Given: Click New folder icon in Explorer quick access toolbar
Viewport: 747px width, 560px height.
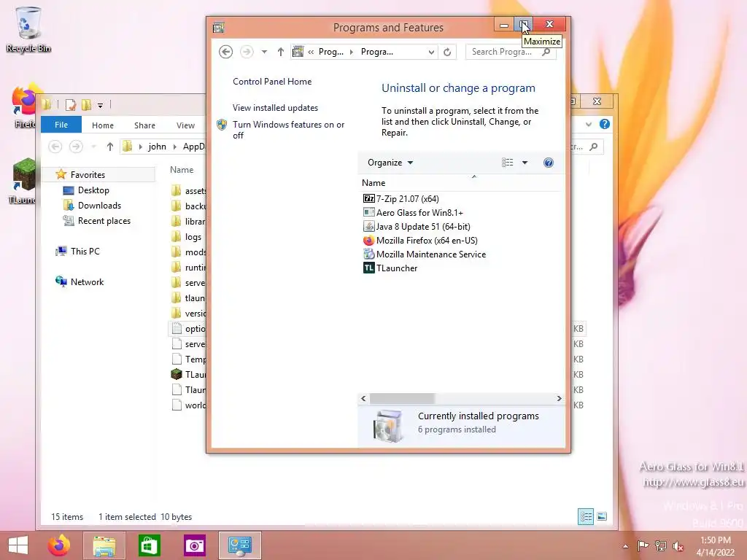Looking at the screenshot, I should (x=86, y=105).
